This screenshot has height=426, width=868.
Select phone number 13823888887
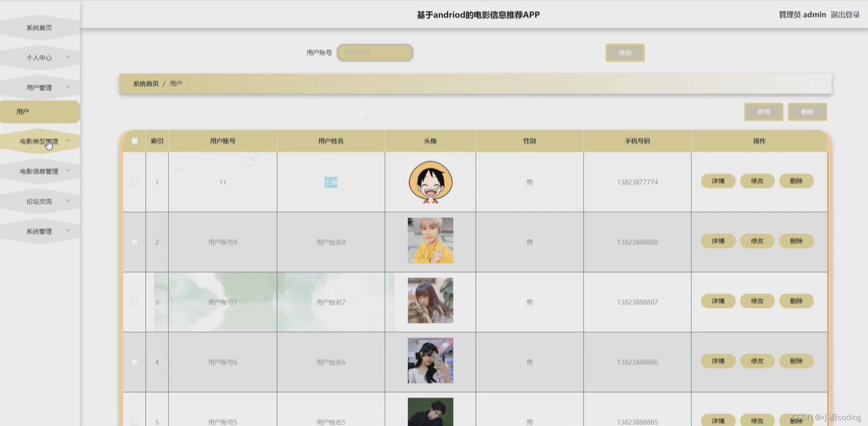click(x=637, y=302)
